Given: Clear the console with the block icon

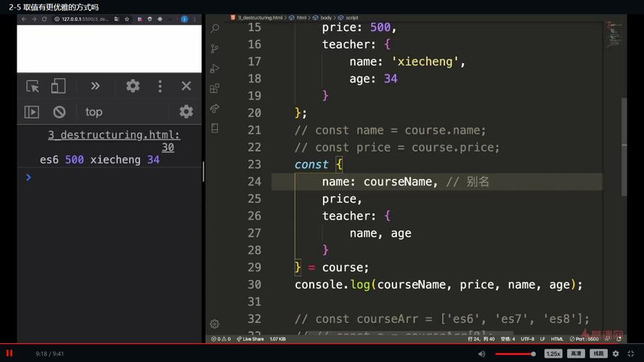Looking at the screenshot, I should [59, 111].
